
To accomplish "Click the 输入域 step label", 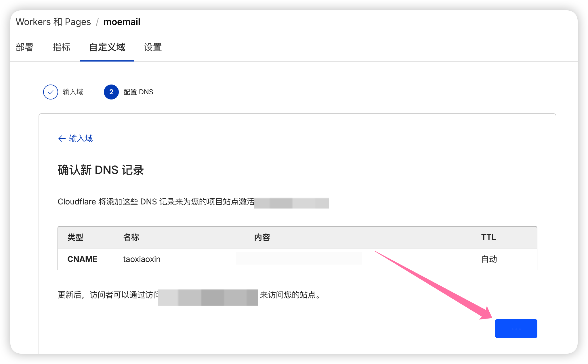I will (x=73, y=92).
